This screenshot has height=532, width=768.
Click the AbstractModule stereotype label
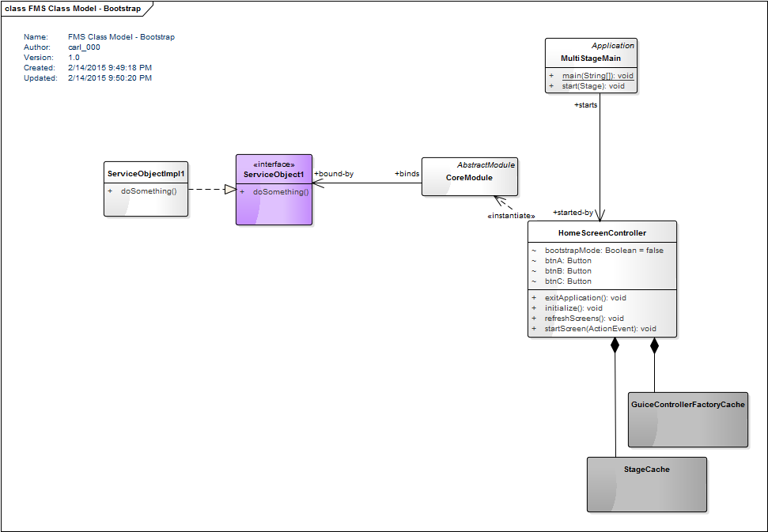tap(486, 165)
